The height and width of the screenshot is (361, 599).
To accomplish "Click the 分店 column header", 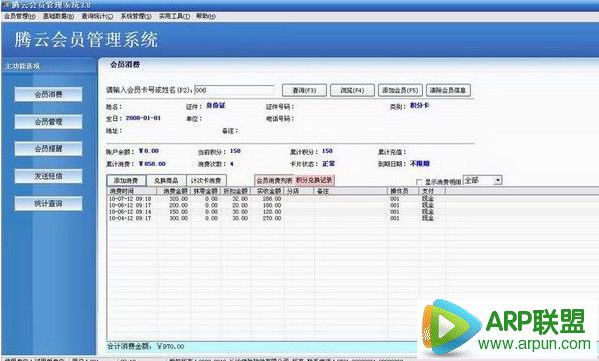I will click(299, 191).
